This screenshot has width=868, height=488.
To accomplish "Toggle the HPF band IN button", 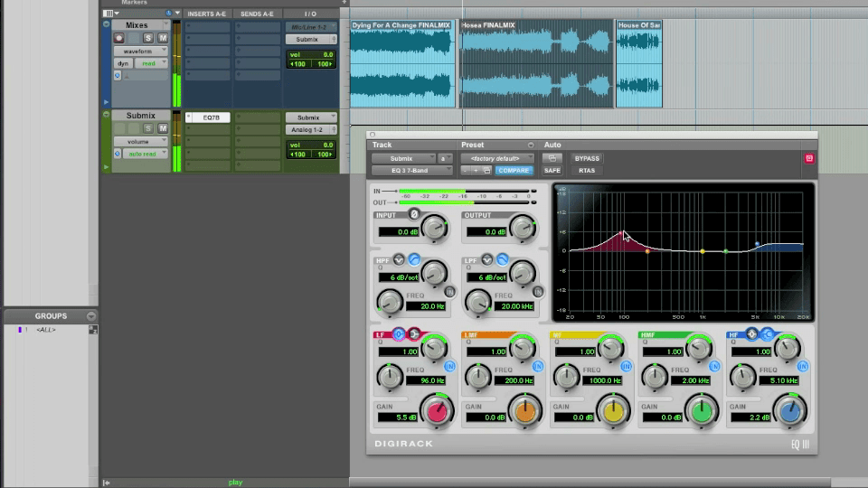I will coord(449,292).
